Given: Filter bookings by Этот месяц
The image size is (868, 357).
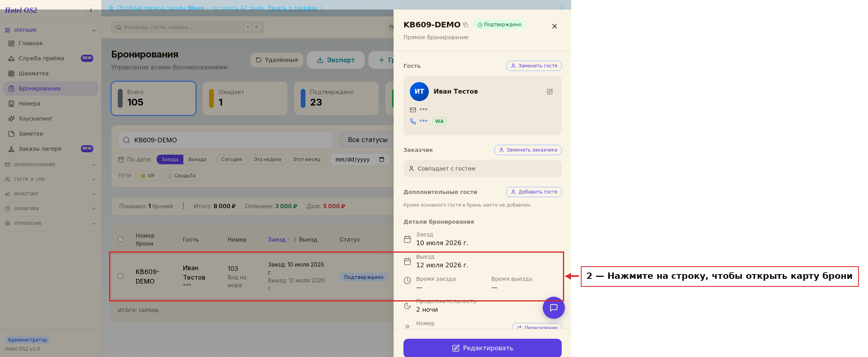Looking at the screenshot, I should point(307,159).
